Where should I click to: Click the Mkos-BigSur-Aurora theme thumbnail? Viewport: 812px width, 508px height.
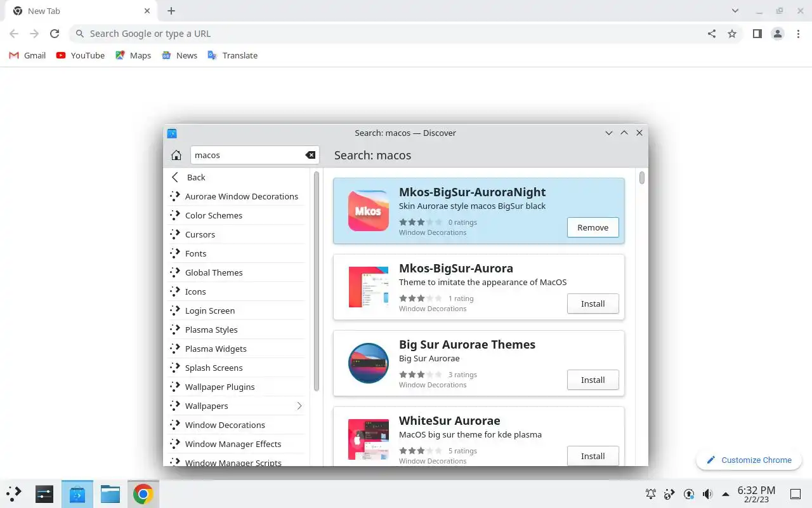[x=369, y=287]
